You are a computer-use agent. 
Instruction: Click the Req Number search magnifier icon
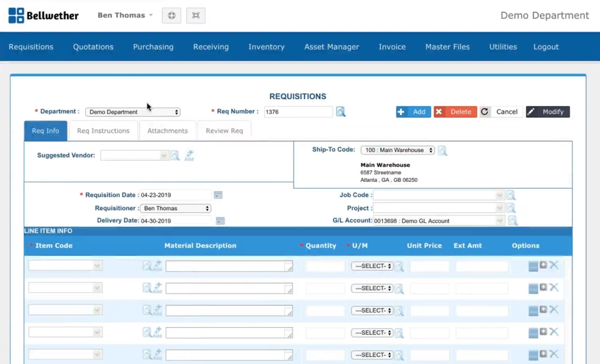coord(340,112)
